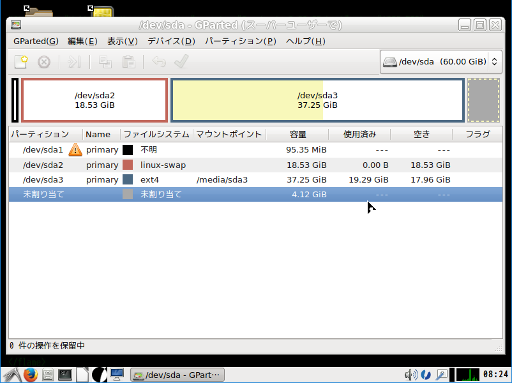Click the folder desktop icon behind GParted
512x383 pixels.
coord(38,11)
